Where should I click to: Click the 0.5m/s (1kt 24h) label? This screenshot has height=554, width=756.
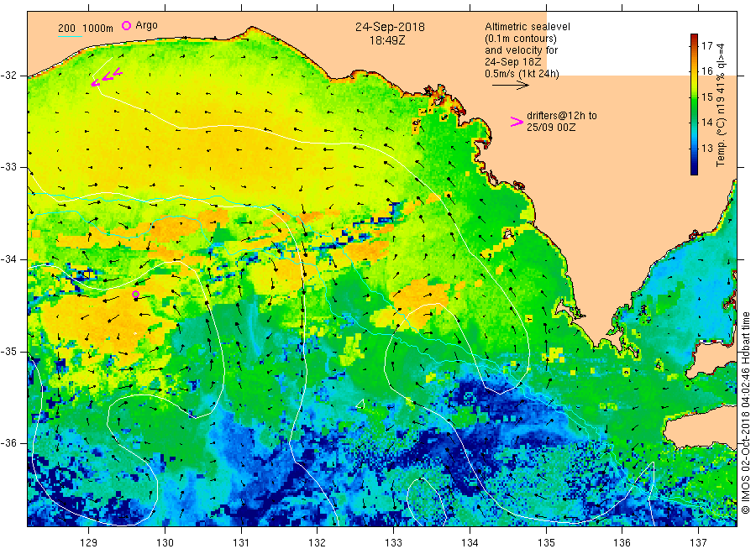522,74
